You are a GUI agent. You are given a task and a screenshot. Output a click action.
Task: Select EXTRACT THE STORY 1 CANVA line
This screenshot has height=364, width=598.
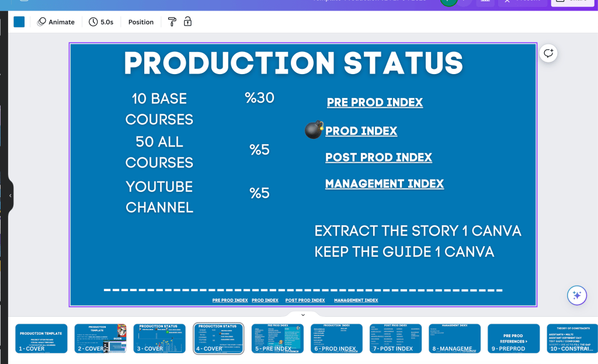[418, 231]
